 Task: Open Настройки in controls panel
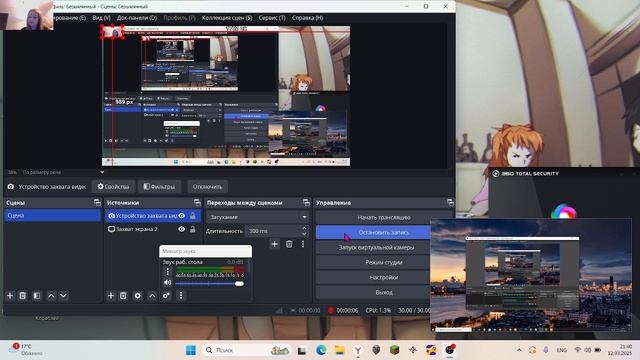point(384,278)
